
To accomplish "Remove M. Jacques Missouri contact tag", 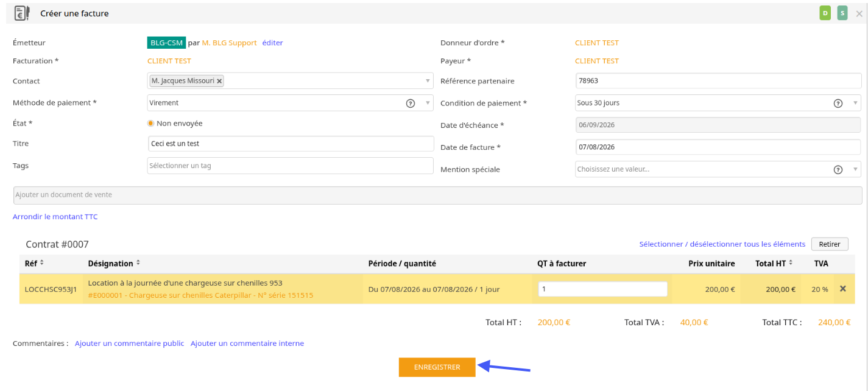I will (x=219, y=81).
